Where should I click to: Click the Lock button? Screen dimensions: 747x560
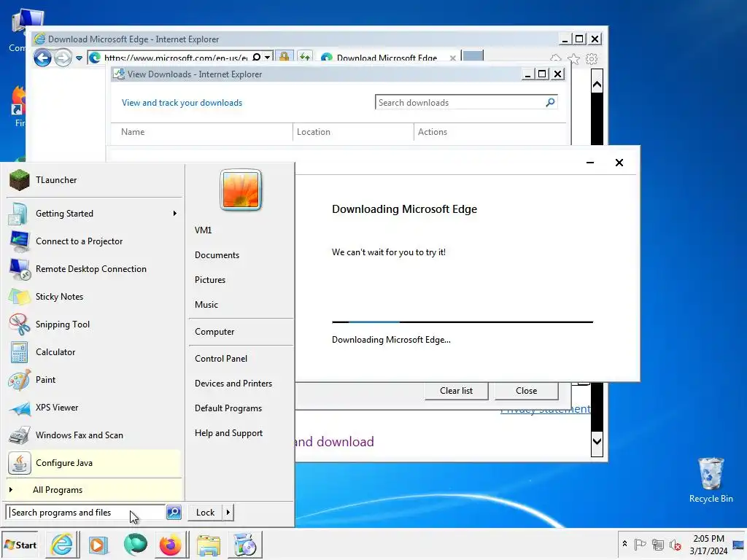click(x=205, y=513)
